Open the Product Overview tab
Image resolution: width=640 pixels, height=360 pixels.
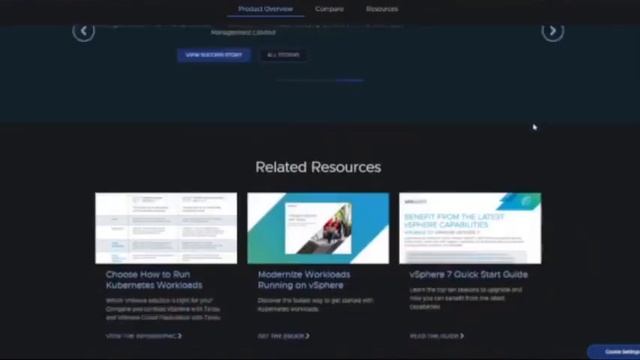click(x=265, y=9)
